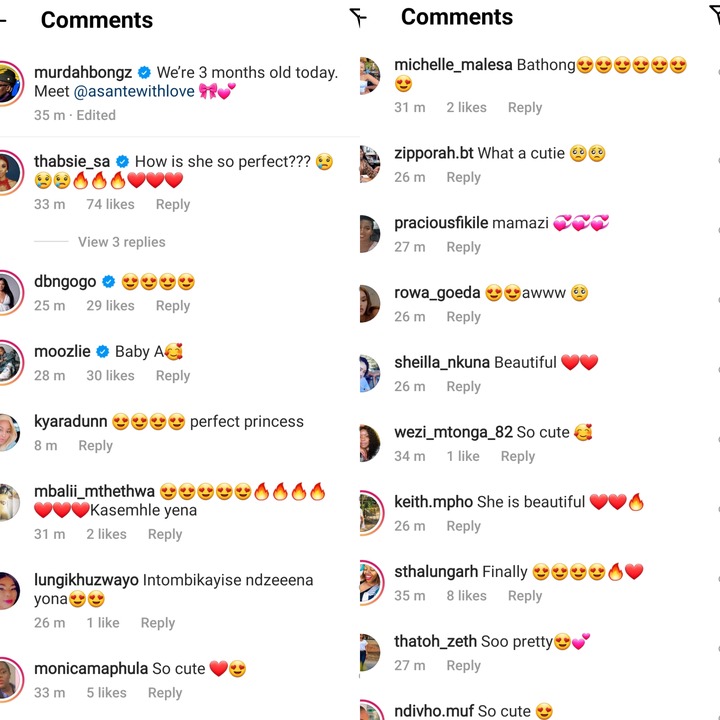The height and width of the screenshot is (720, 720).
Task: Reply to monicamaphula's So cute comment
Action: [x=165, y=692]
